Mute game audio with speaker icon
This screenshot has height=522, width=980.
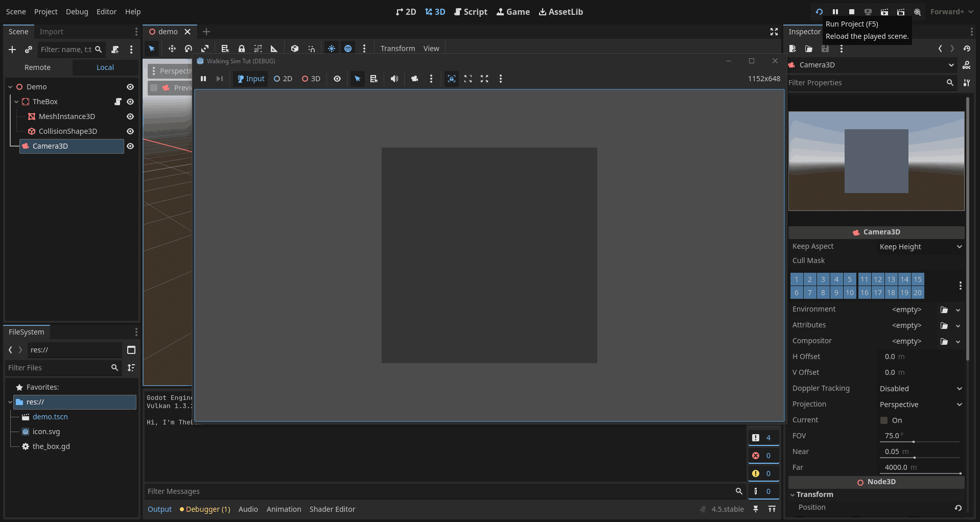pos(394,79)
